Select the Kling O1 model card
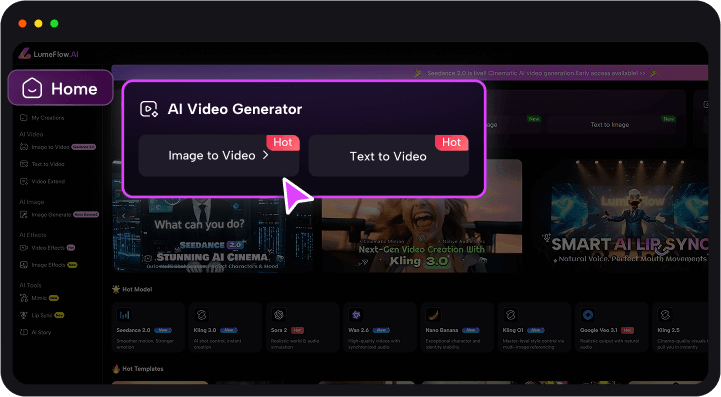Viewport: 721px width, 397px height. [534, 327]
